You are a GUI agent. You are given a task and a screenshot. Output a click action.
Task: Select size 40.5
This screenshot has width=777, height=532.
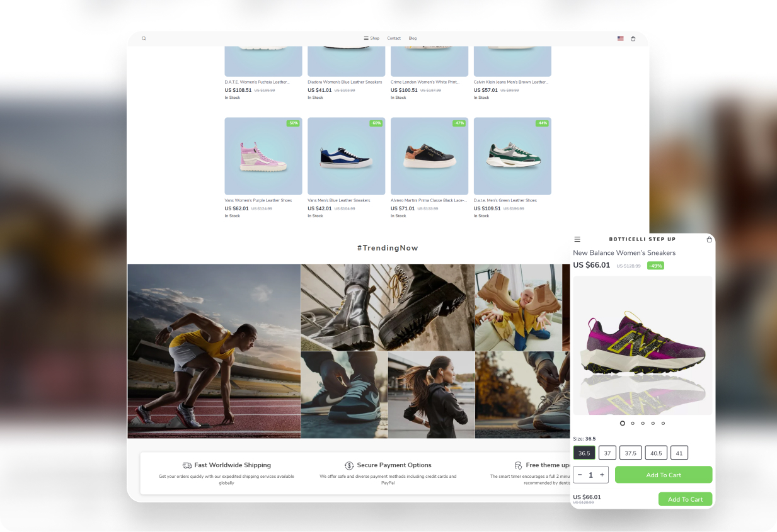click(656, 453)
